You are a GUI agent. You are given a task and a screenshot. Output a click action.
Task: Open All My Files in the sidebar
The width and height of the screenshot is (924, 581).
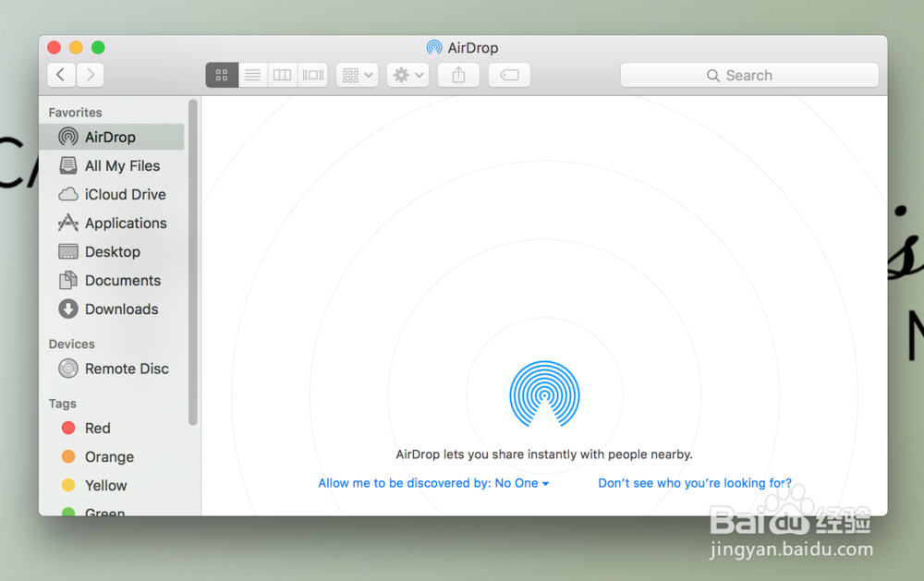click(112, 165)
